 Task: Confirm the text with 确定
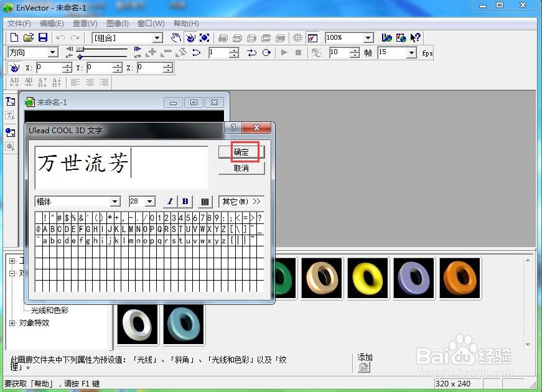(x=241, y=152)
